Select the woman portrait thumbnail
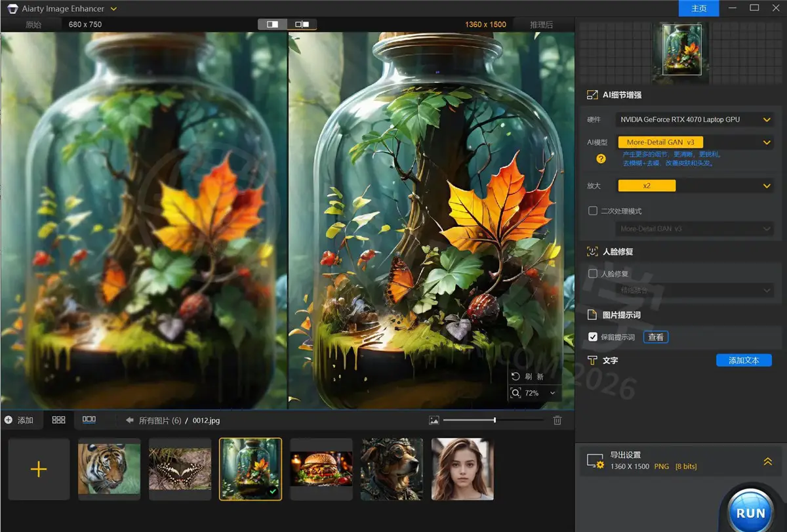The height and width of the screenshot is (532, 787). [x=462, y=469]
